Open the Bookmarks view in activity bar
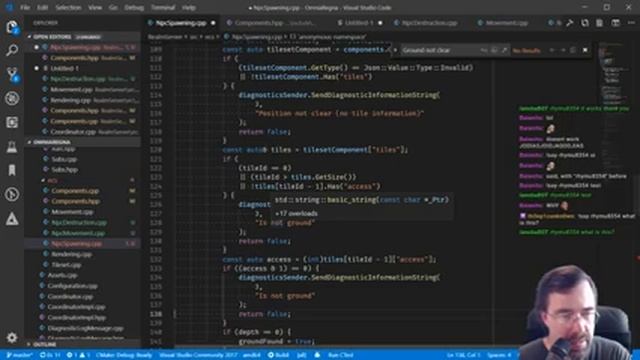This screenshot has height=360, width=640. tap(12, 170)
